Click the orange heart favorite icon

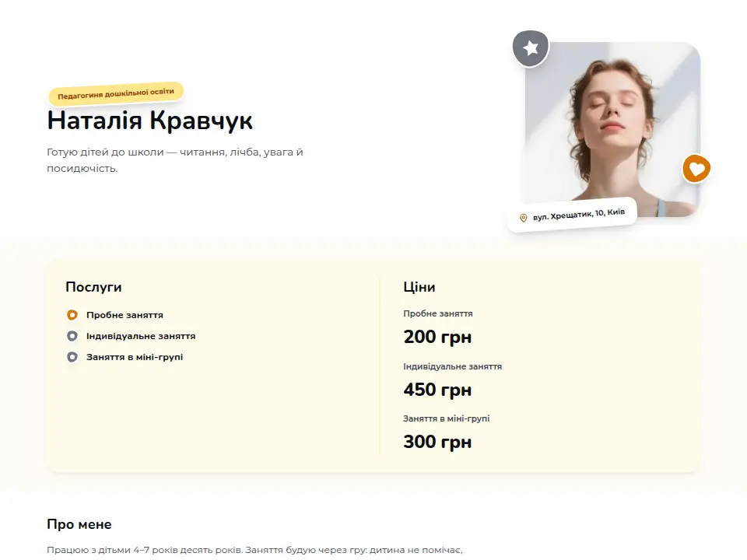(696, 169)
